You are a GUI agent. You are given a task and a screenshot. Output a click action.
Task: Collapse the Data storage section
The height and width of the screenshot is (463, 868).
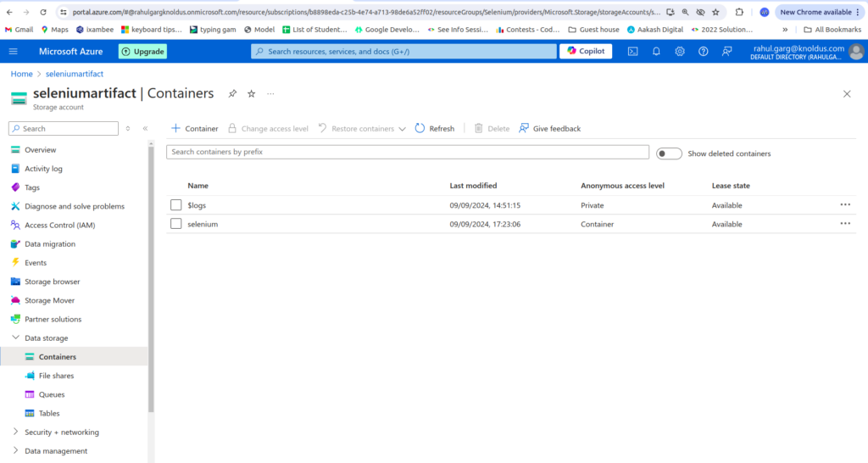15,338
